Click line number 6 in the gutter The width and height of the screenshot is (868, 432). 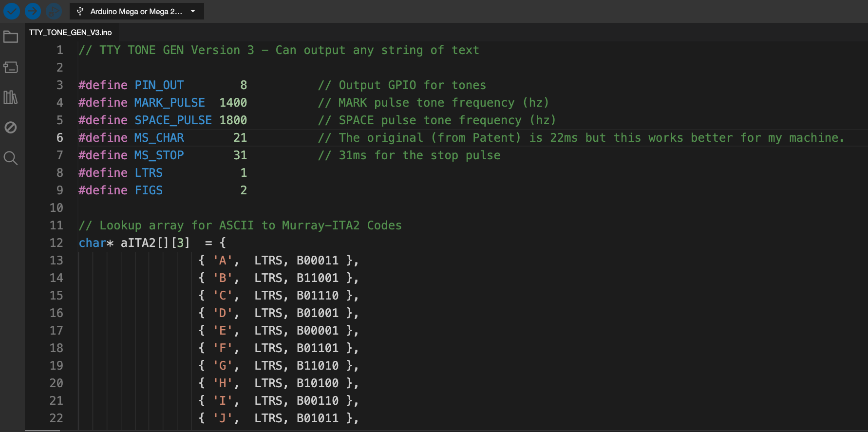click(x=59, y=138)
